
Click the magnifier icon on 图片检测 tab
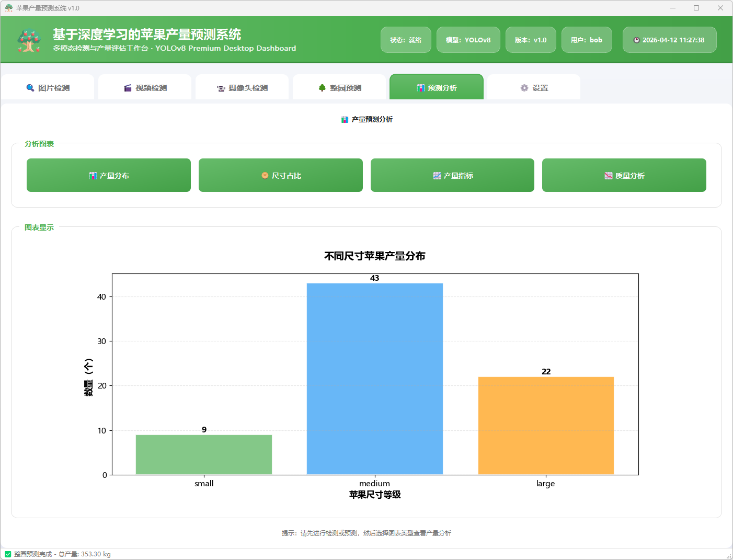(30, 88)
